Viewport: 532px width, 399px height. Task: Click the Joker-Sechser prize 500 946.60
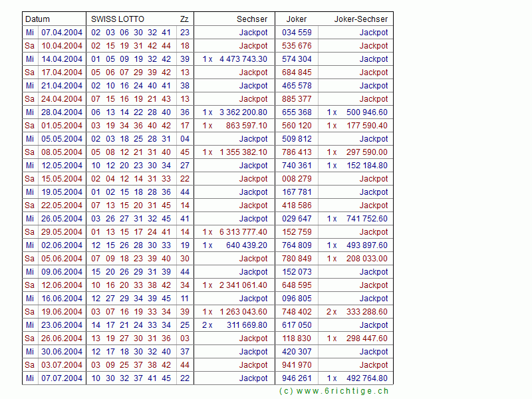[366, 112]
